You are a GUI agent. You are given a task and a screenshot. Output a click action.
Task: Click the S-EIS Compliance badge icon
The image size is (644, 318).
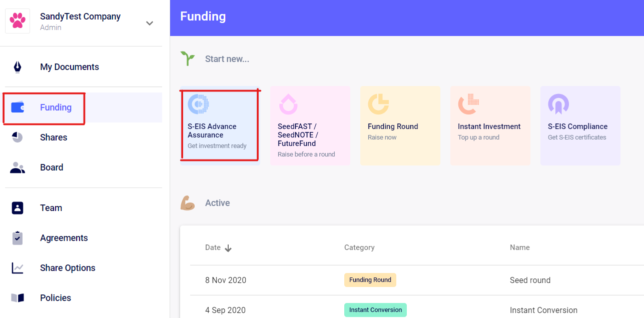[x=558, y=104]
